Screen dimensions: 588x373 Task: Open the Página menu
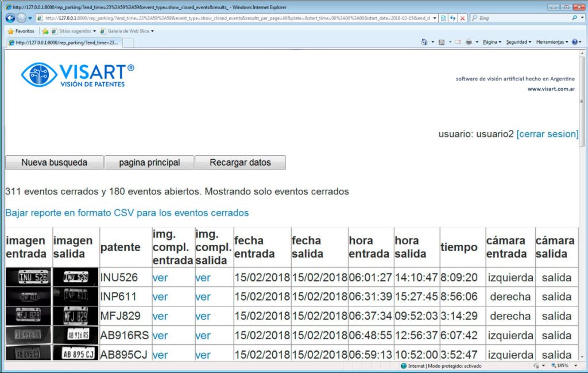pyautogui.click(x=492, y=42)
